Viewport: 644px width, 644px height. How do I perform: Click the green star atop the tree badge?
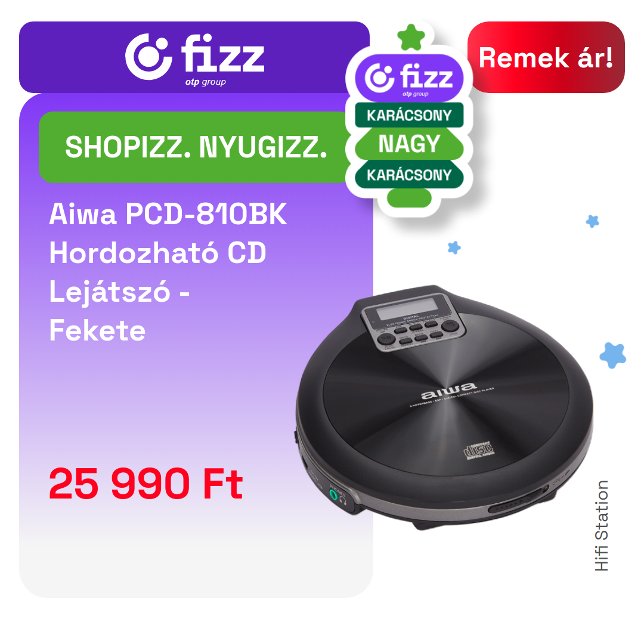(411, 38)
